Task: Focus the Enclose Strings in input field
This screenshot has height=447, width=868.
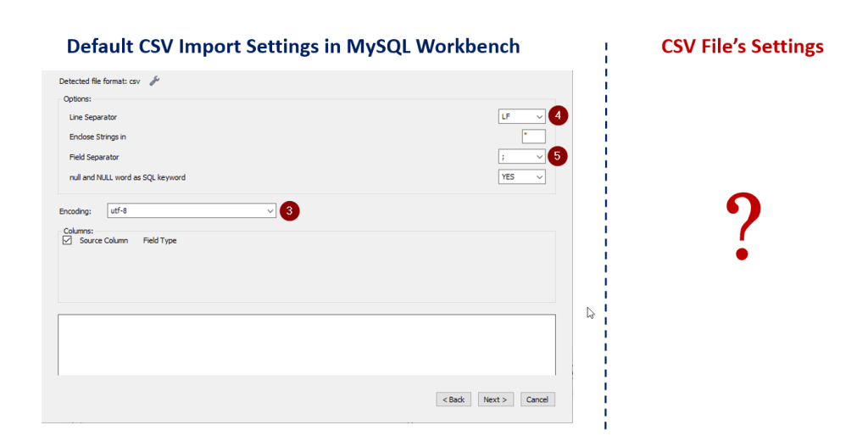Action: [533, 136]
